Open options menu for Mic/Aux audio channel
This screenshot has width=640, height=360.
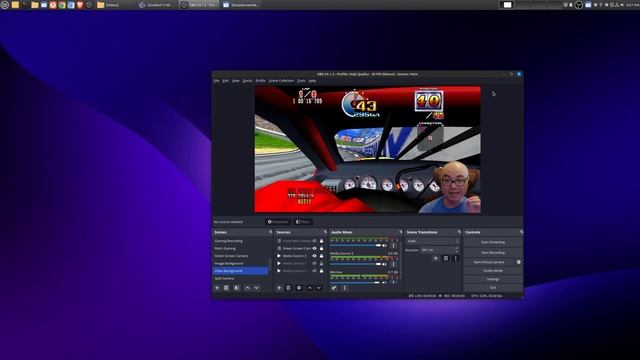(x=393, y=282)
